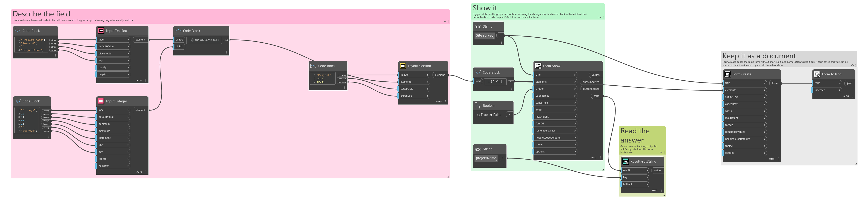This screenshot has height=199, width=868.
Task: Open the Boolean node's three-dot menu
Action: (x=511, y=121)
